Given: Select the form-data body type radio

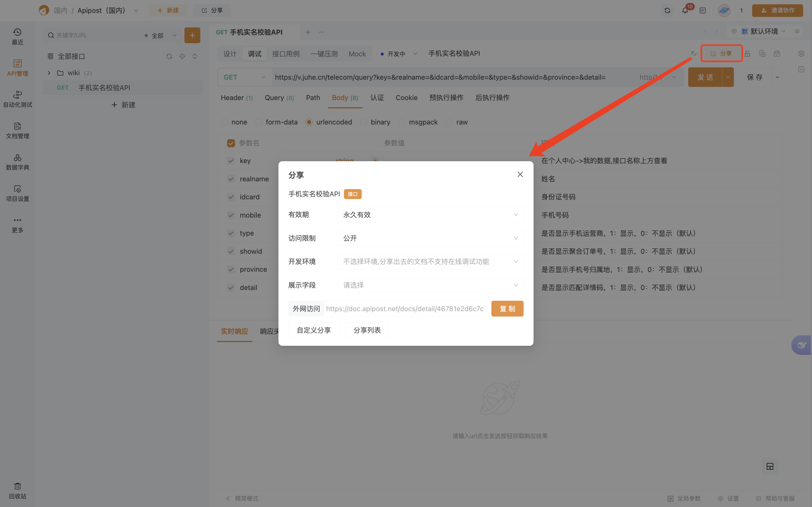Looking at the screenshot, I should click(258, 122).
